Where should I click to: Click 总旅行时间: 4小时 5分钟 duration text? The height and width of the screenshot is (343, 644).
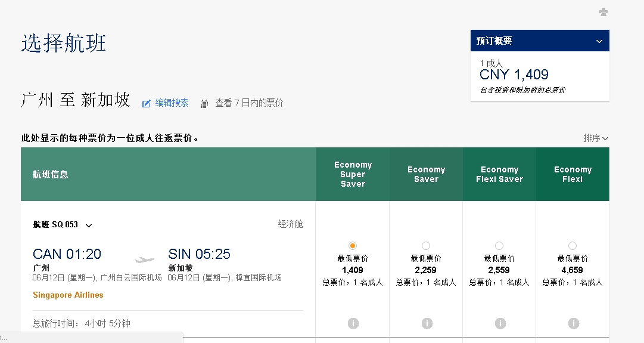(82, 324)
